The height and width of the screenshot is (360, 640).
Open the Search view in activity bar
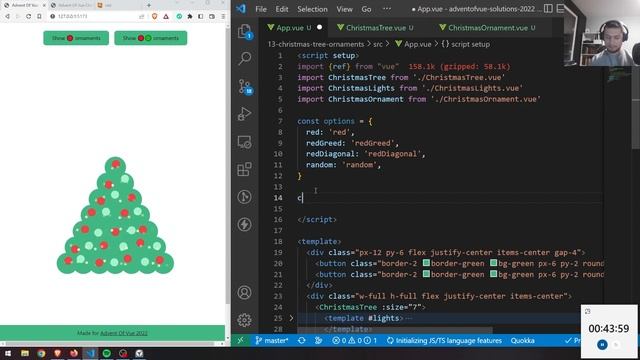click(244, 58)
